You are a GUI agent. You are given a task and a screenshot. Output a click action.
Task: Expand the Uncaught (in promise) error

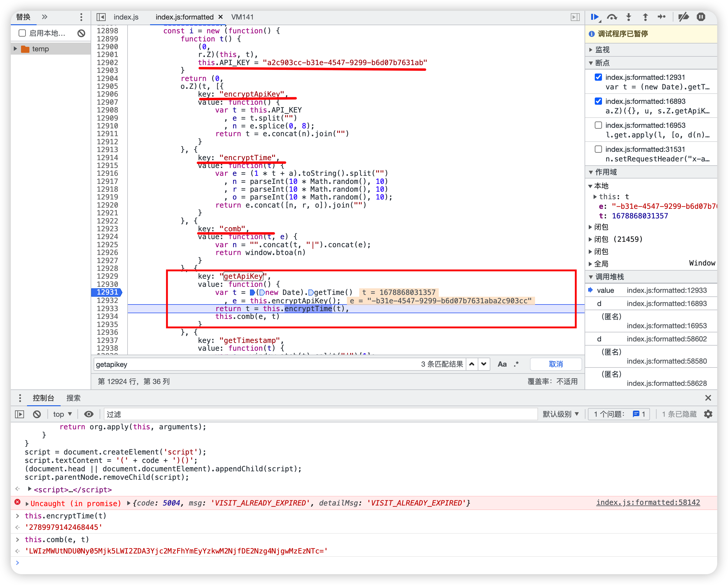pyautogui.click(x=27, y=503)
